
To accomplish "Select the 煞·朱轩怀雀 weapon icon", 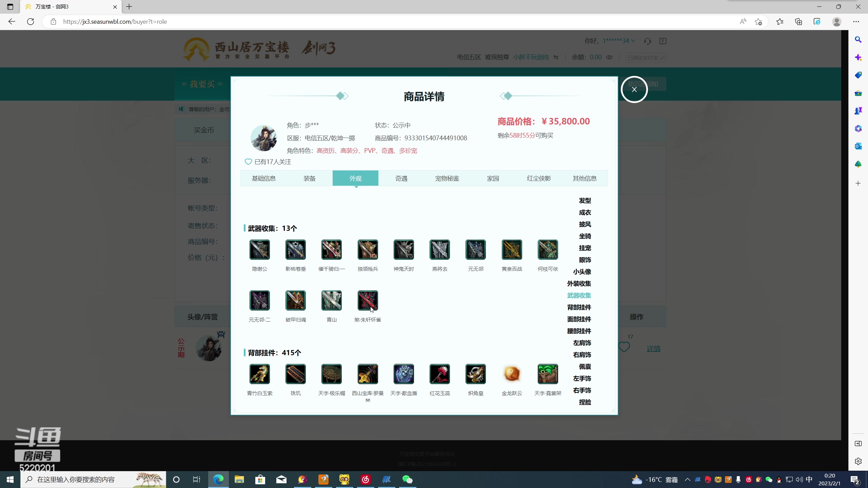I will click(x=368, y=300).
